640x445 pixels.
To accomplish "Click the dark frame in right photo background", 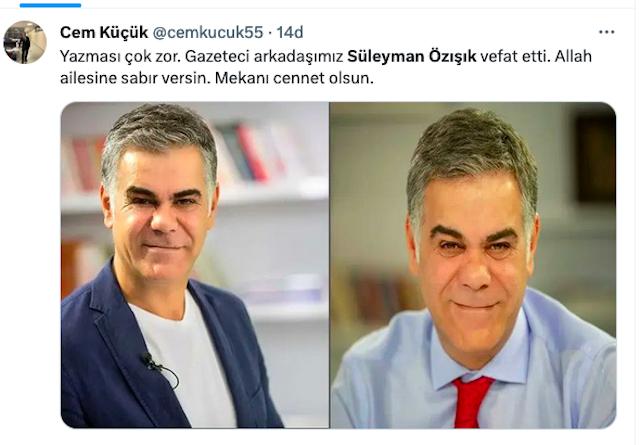I will pyautogui.click(x=596, y=159).
